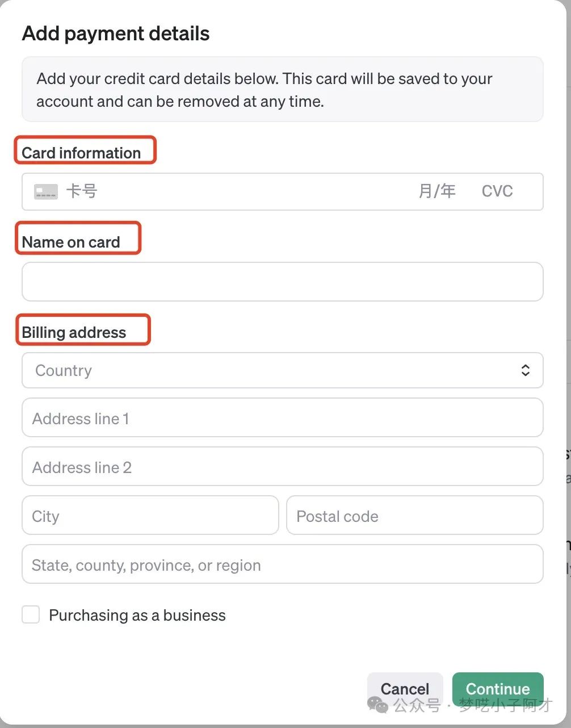The height and width of the screenshot is (728, 571).
Task: Click the Postal code field
Action: click(x=414, y=516)
